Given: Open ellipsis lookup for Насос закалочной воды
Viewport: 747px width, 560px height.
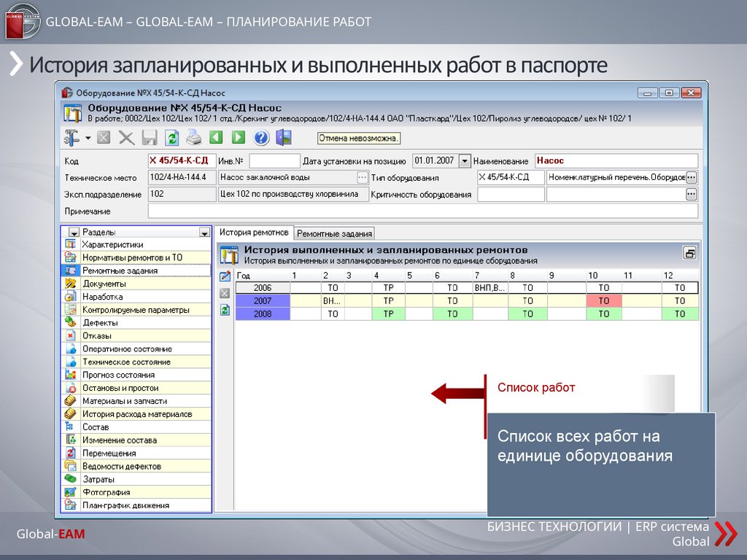Looking at the screenshot, I should tap(363, 178).
